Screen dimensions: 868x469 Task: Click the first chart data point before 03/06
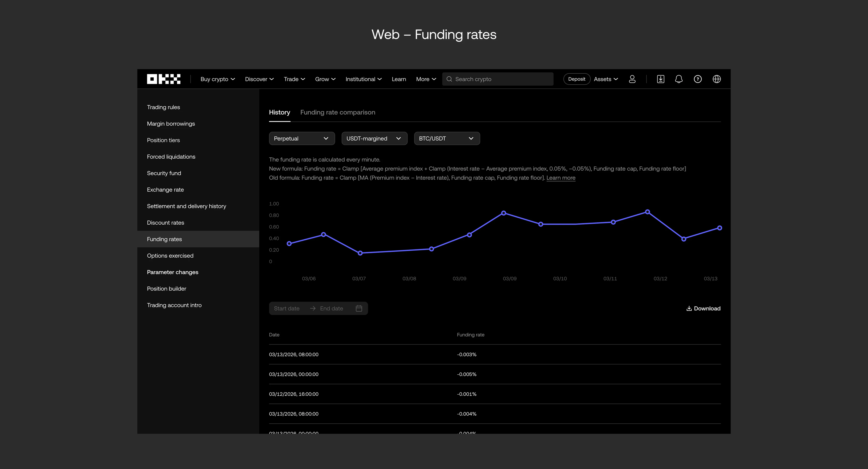[289, 243]
